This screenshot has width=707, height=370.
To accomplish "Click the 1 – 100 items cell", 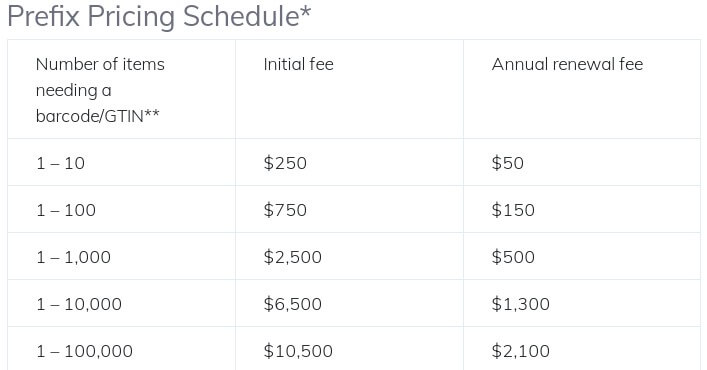I will (121, 209).
